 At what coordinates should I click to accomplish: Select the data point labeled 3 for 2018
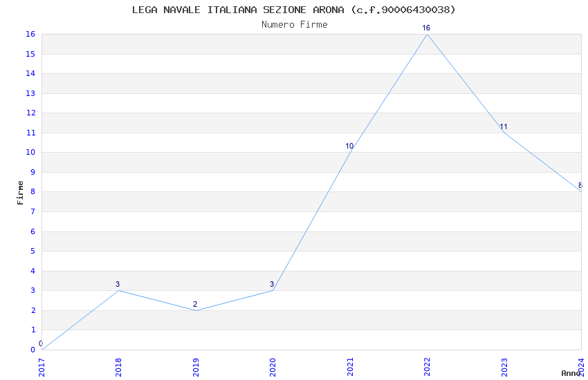pos(118,285)
